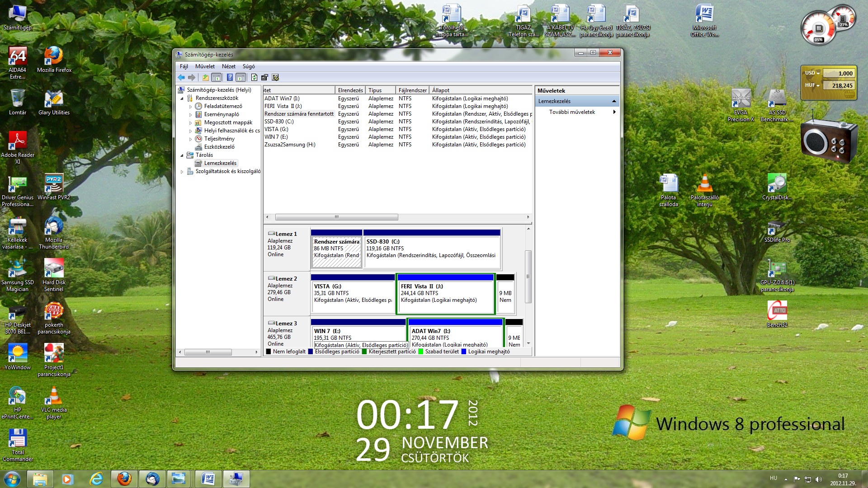Open Internet Explorer from the taskbar
868x488 pixels.
click(x=96, y=479)
